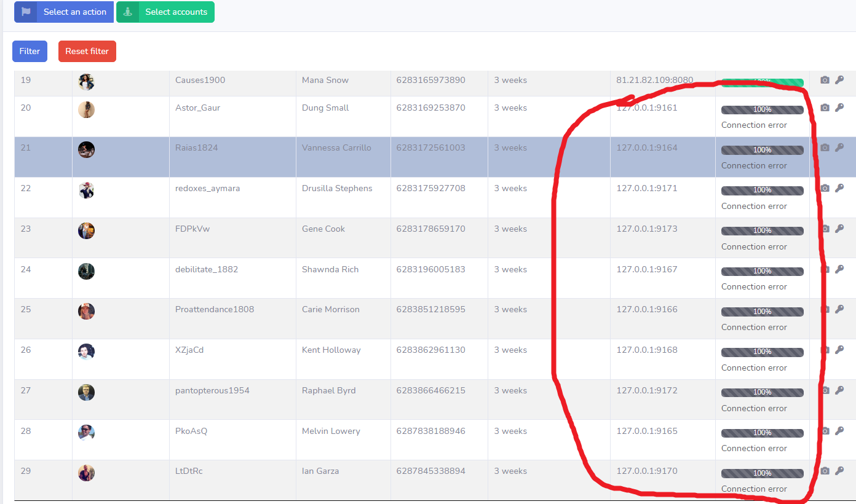Click the 100% progress bar for debilitate_1882

point(762,271)
